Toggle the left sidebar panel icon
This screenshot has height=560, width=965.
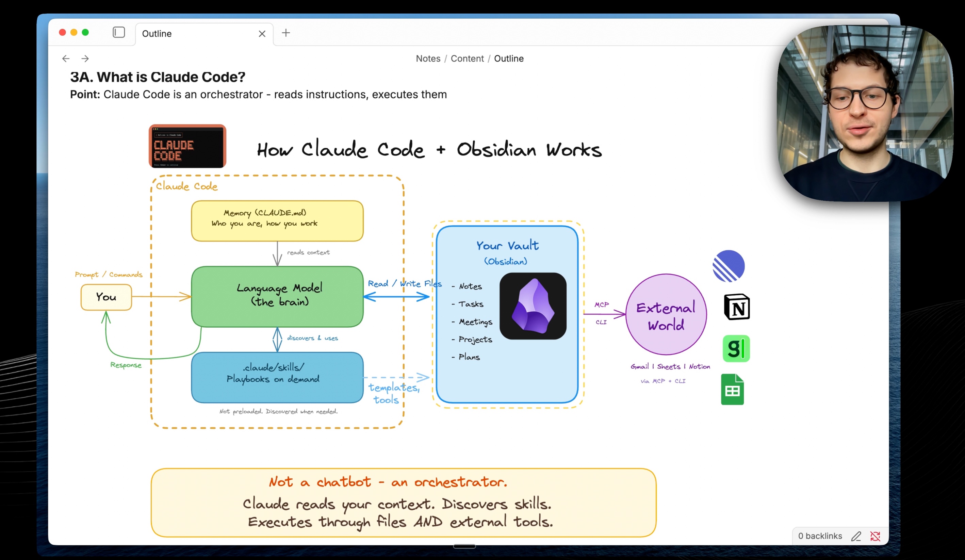119,33
